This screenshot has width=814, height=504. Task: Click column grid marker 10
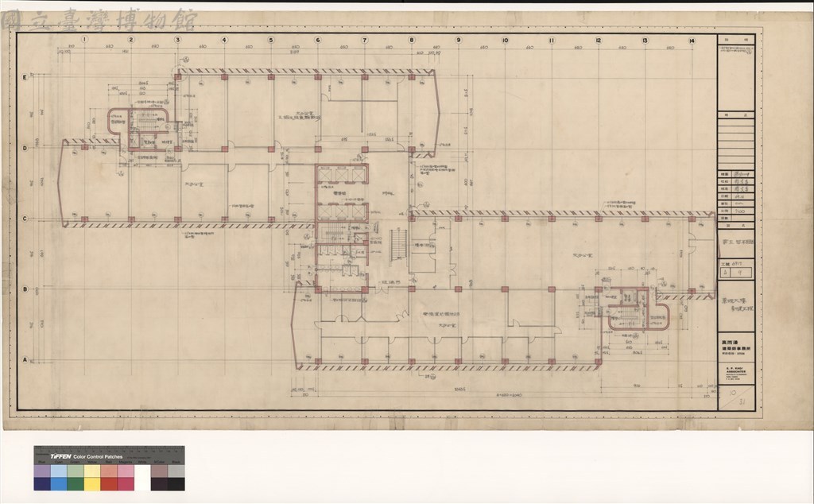tap(505, 40)
